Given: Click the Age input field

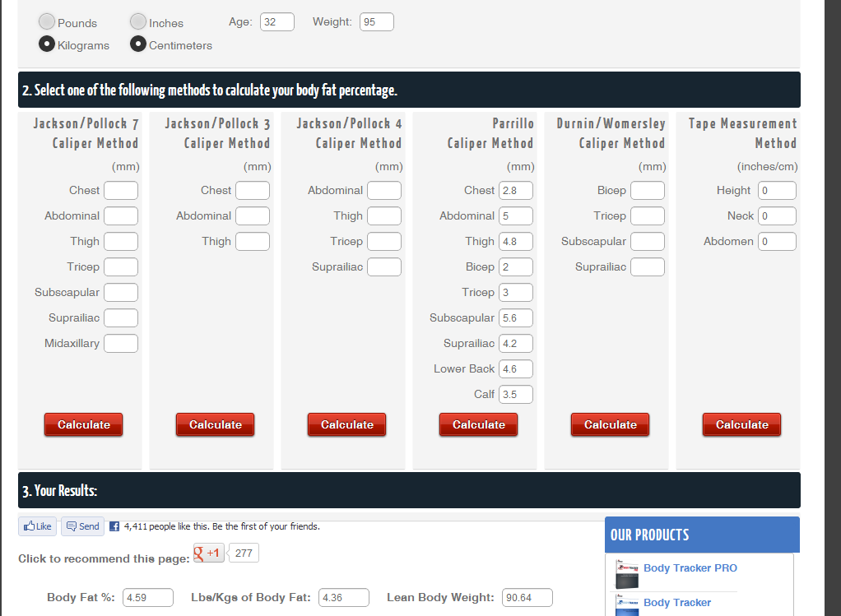Looking at the screenshot, I should [277, 22].
